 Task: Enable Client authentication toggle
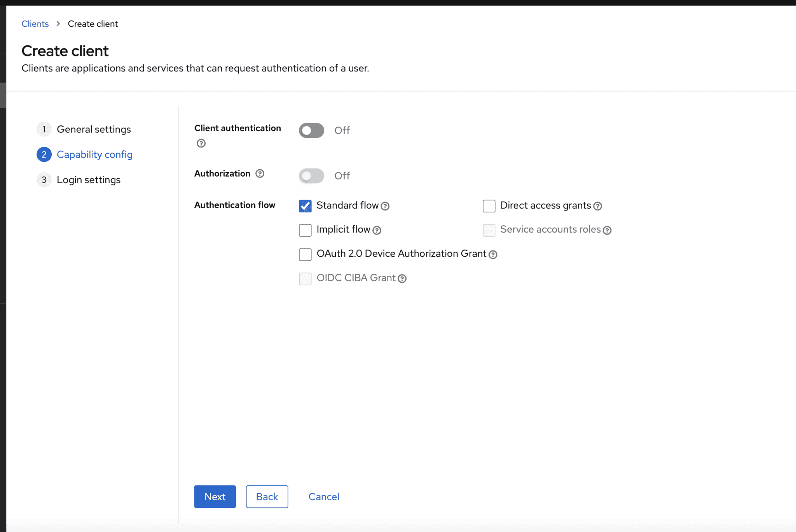click(x=311, y=130)
